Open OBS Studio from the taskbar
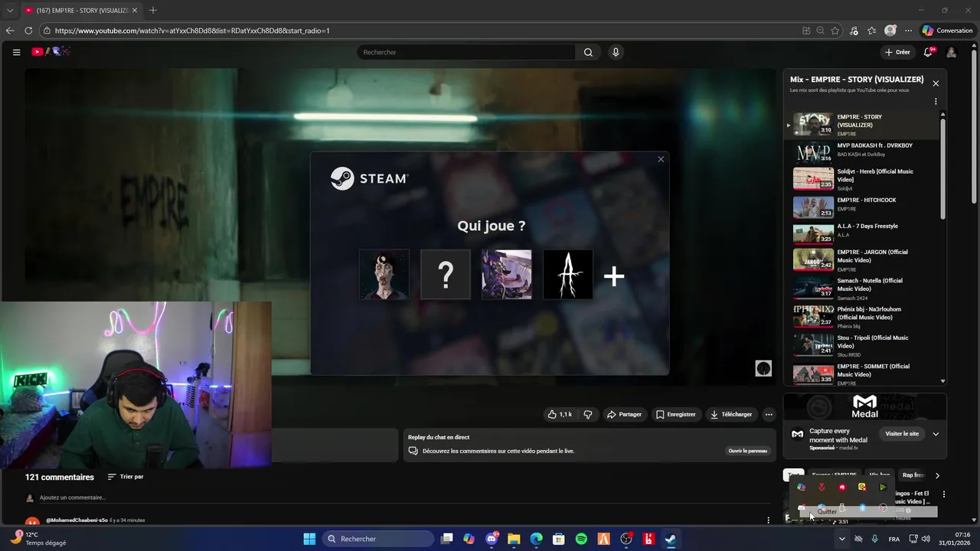The width and height of the screenshot is (980, 551). [626, 539]
